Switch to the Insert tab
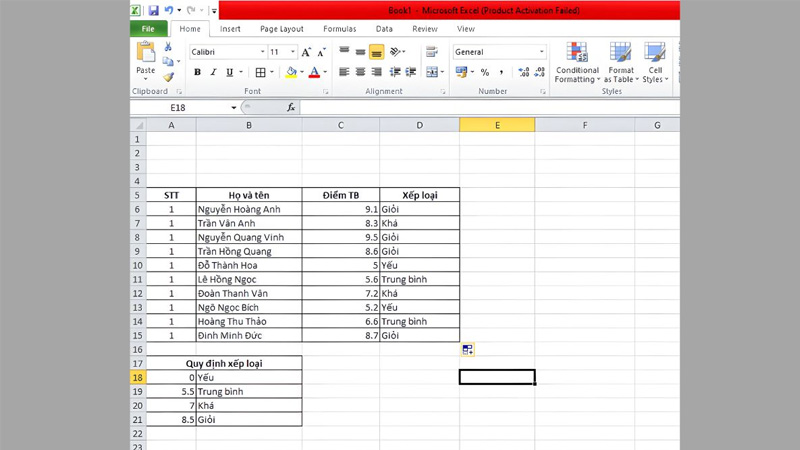 pos(230,29)
